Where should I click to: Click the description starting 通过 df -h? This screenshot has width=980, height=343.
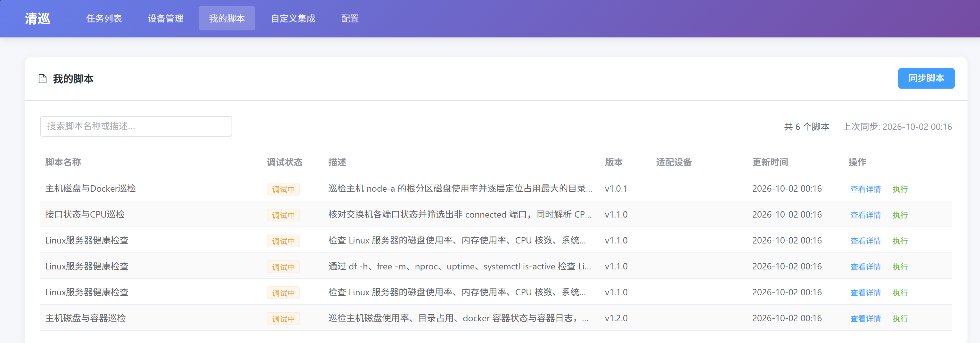pyautogui.click(x=460, y=266)
